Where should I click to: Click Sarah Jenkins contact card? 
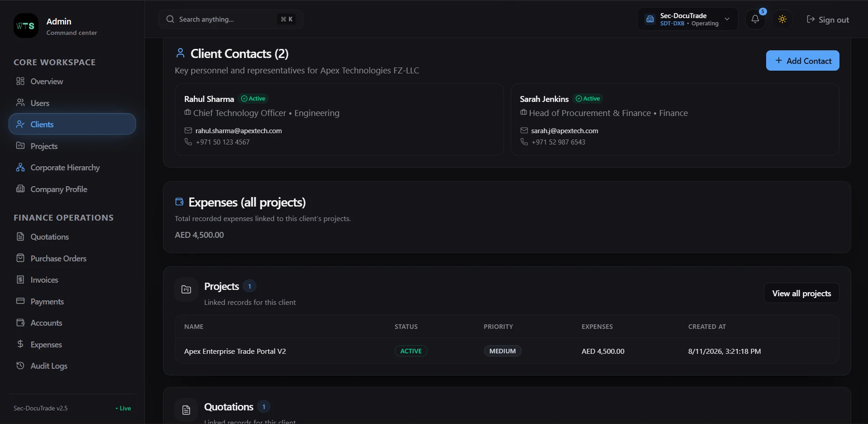pyautogui.click(x=675, y=120)
